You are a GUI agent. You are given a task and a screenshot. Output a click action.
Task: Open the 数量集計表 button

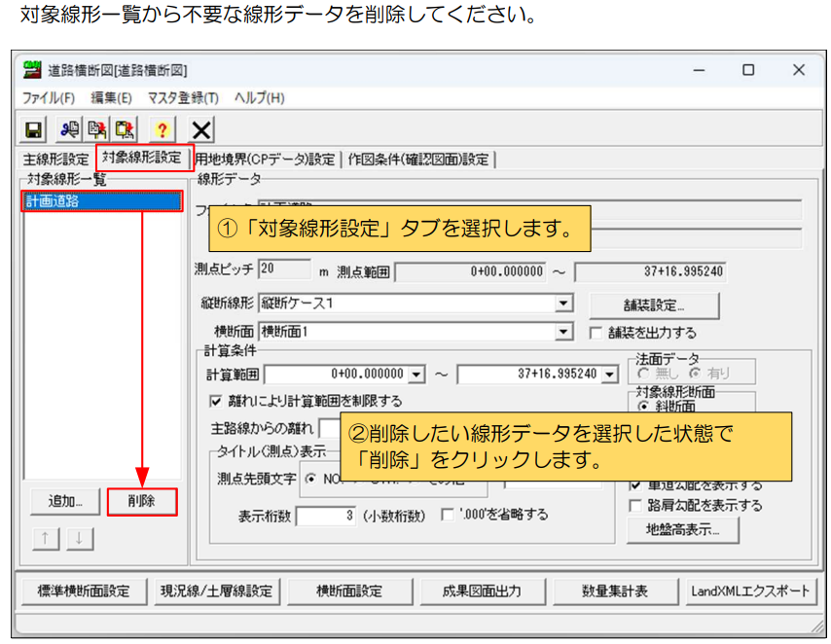click(615, 591)
